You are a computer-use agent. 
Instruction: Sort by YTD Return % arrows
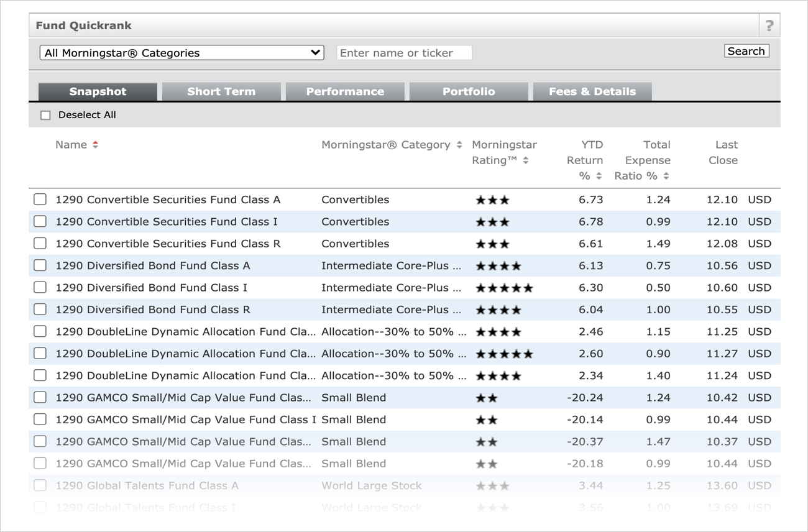[x=599, y=176]
